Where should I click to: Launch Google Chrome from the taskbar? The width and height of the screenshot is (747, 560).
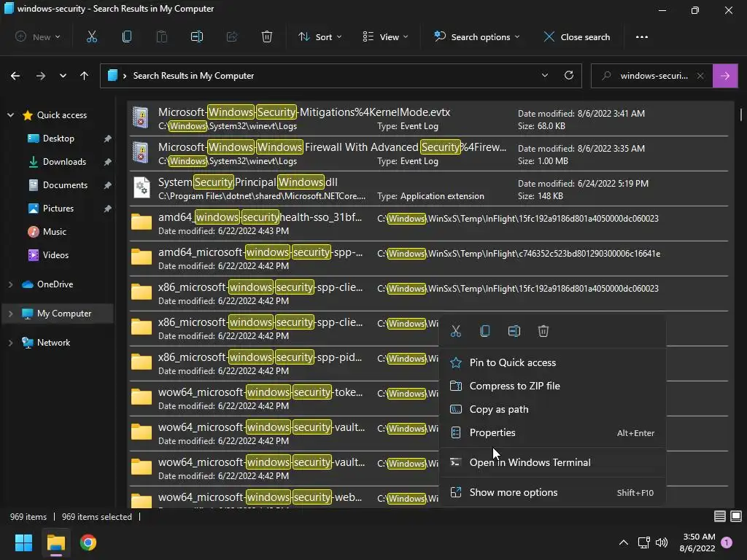coord(88,542)
